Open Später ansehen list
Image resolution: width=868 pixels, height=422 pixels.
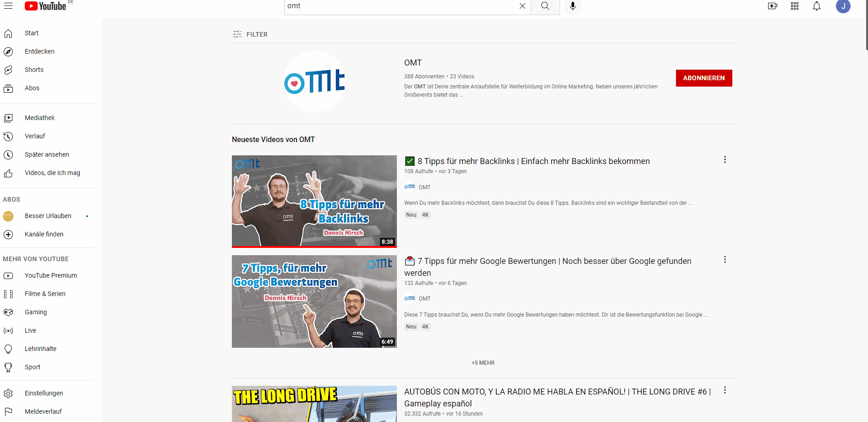point(48,154)
